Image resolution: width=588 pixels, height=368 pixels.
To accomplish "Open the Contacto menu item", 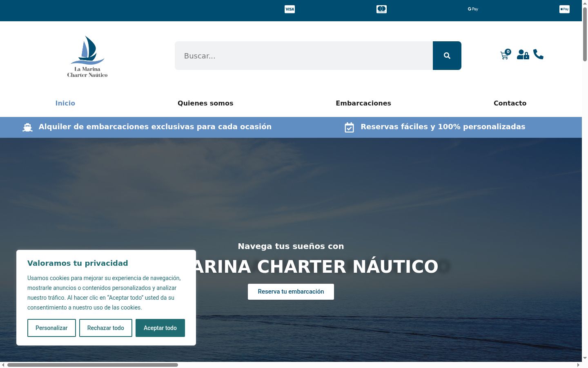I will point(510,103).
